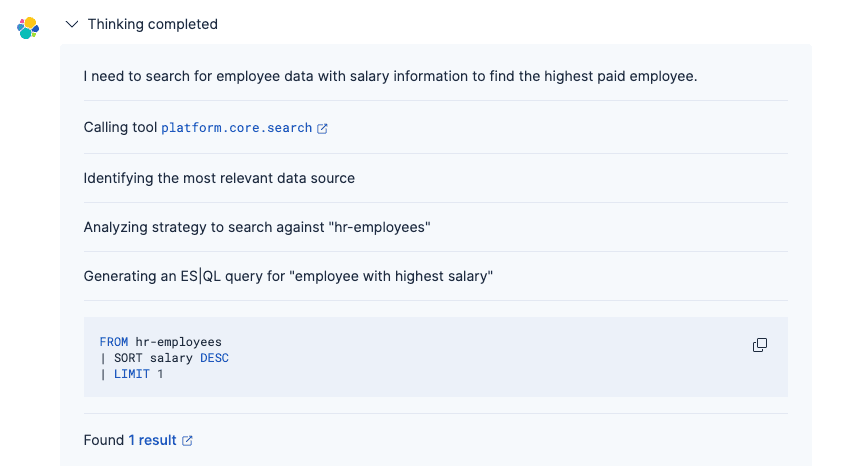This screenshot has height=466, width=844.
Task: Click hr-employees inside the code block
Action: click(x=178, y=342)
